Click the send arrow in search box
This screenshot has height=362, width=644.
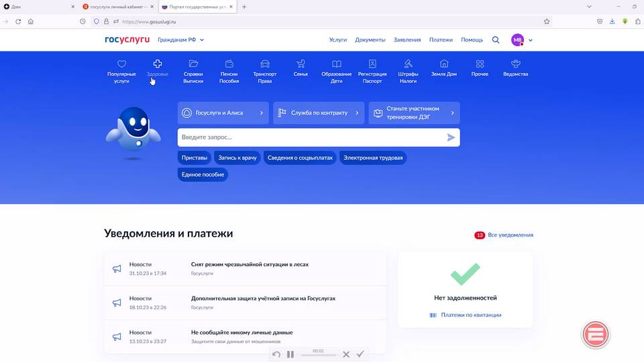click(x=451, y=137)
